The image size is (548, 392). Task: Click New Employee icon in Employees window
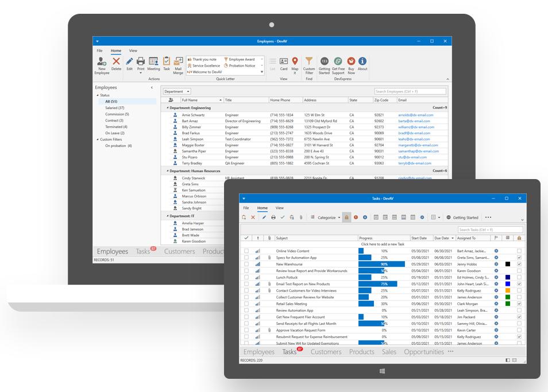click(102, 62)
